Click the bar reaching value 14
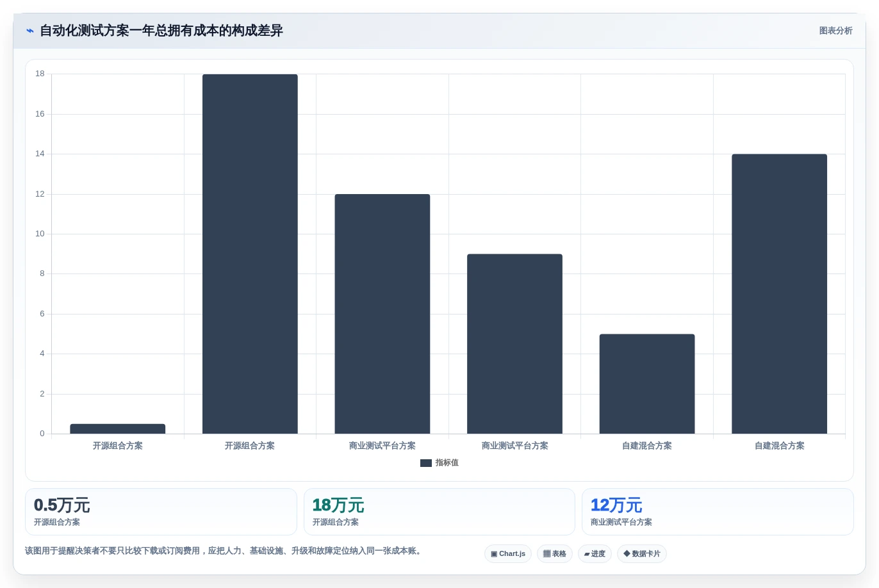 (x=780, y=294)
